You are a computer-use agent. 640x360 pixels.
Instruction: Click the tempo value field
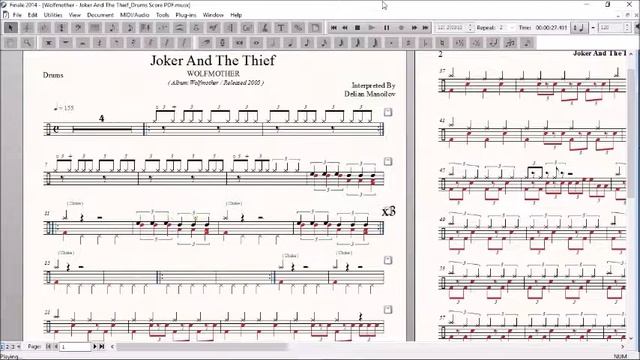[611, 28]
